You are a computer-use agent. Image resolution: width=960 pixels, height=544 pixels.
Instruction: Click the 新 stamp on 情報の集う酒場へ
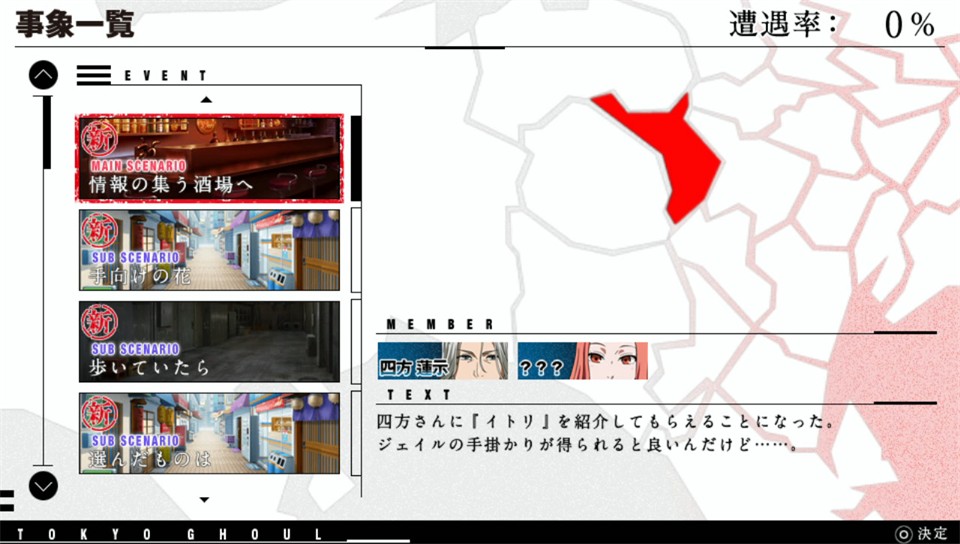pos(99,139)
